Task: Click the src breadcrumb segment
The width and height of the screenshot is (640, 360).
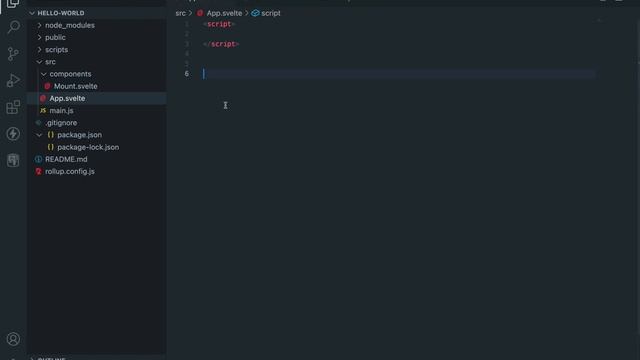Action: (180, 13)
